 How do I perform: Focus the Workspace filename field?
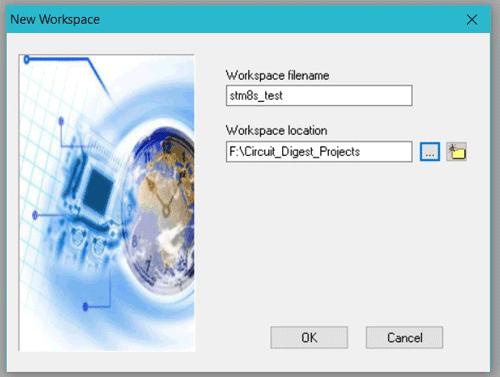[x=319, y=96]
